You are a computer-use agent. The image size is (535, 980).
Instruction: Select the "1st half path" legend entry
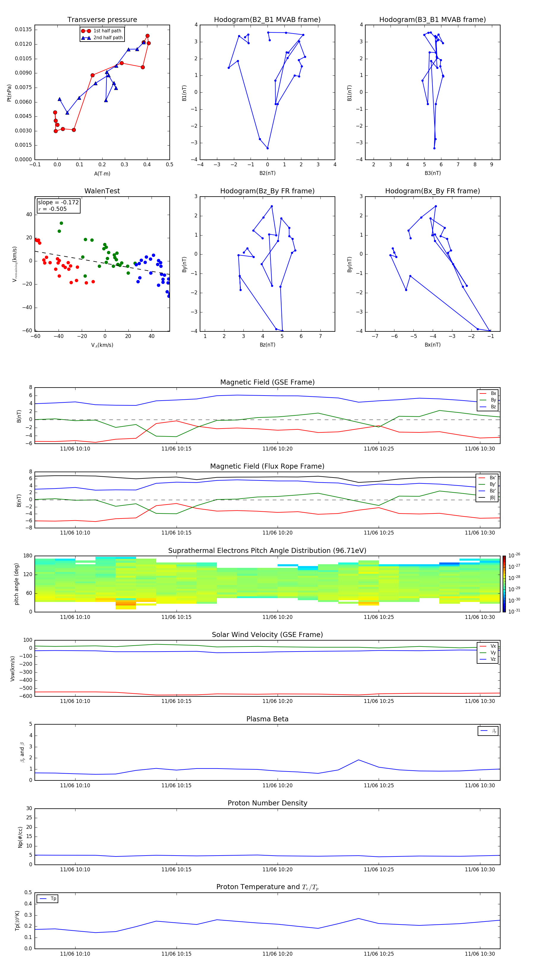point(102,31)
